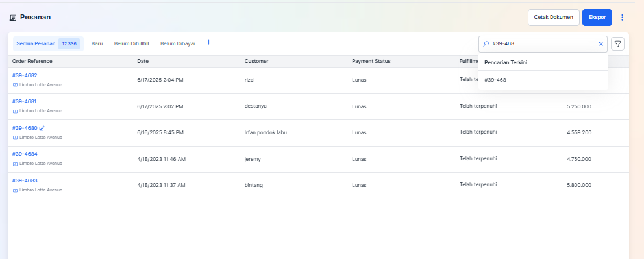Add a new tab with plus icon
Viewport: 644px width, 259px height.
(208, 42)
